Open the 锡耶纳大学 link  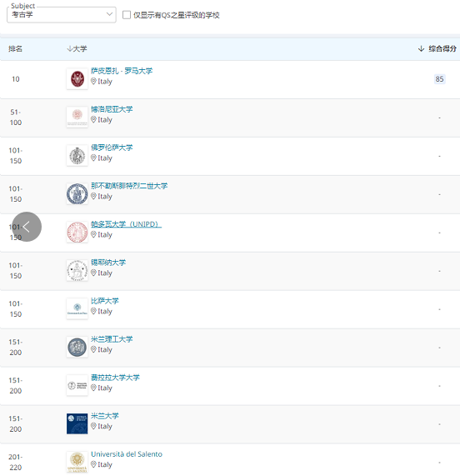pyautogui.click(x=108, y=263)
